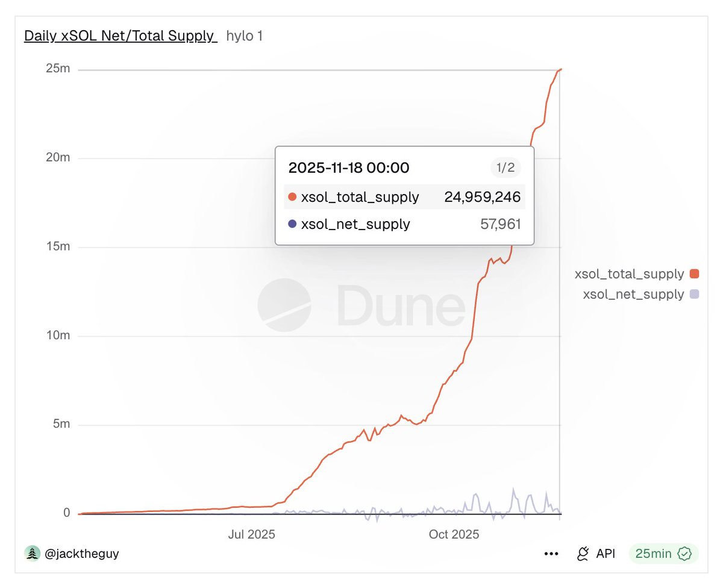Toggle the xsol_net_supply series in the legend
This screenshot has width=723, height=588.
click(641, 294)
